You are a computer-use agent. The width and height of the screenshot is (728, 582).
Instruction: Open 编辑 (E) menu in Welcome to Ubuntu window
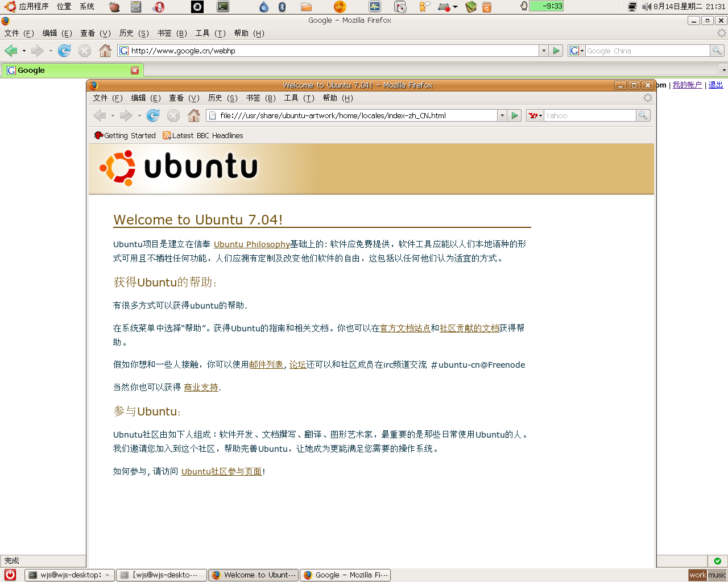pos(146,98)
